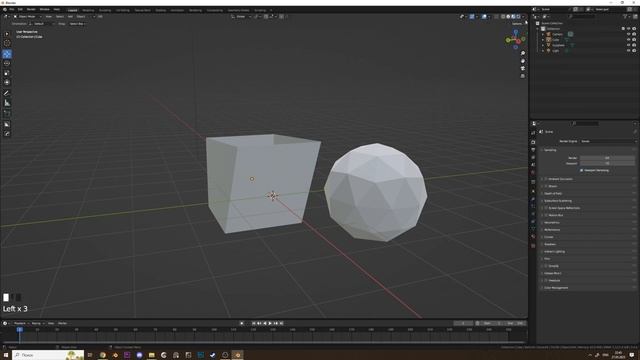Screen dimensions: 640x360
Task: Open viewport Add menu
Action: pyautogui.click(x=70, y=17)
